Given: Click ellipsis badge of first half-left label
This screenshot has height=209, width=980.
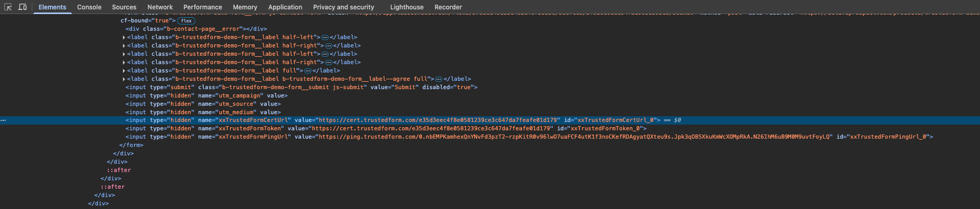Looking at the screenshot, I should [x=325, y=38].
